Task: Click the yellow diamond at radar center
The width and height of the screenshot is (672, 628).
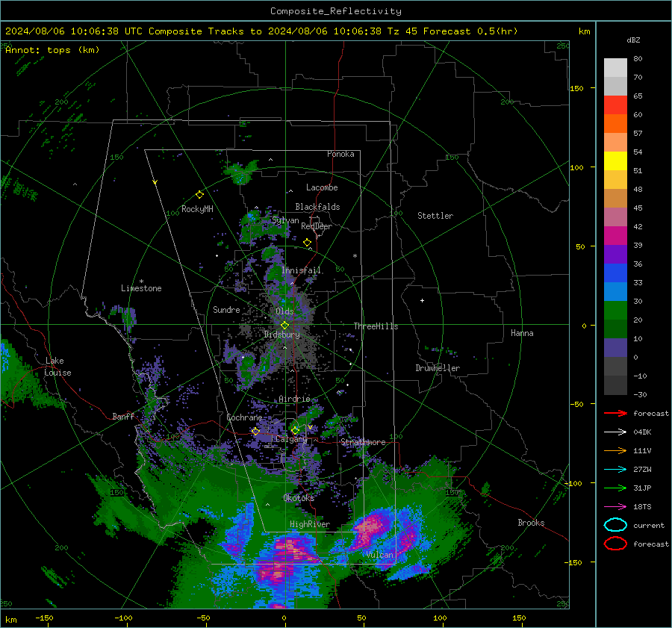Action: [x=284, y=326]
